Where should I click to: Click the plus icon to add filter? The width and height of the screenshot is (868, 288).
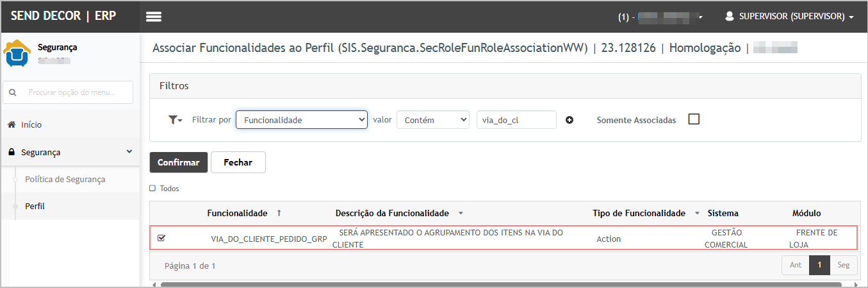pos(569,120)
